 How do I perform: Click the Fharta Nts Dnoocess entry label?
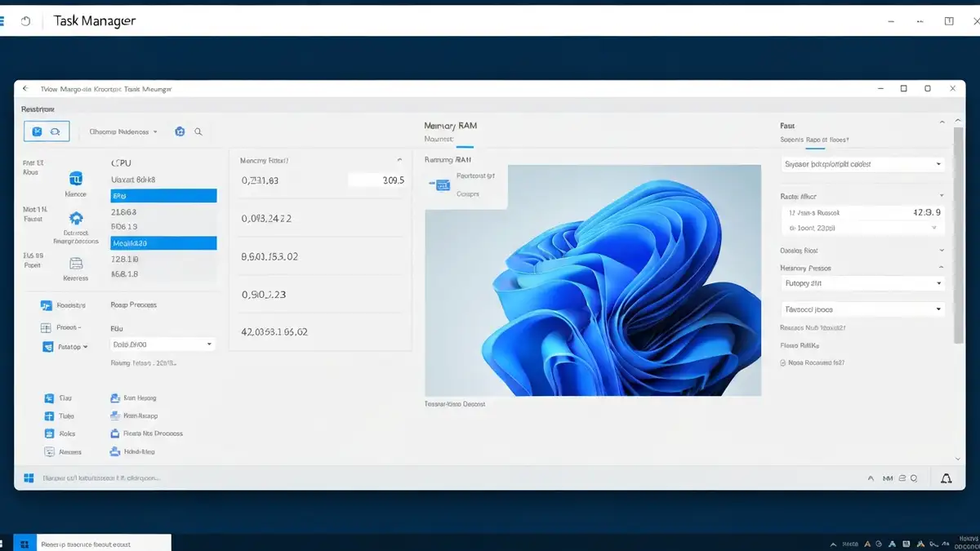[153, 433]
